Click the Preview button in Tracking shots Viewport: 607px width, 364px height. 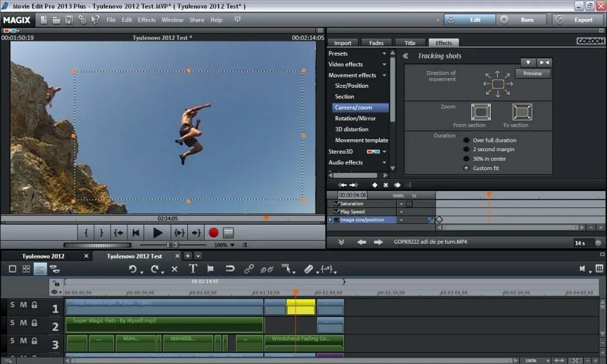point(533,73)
